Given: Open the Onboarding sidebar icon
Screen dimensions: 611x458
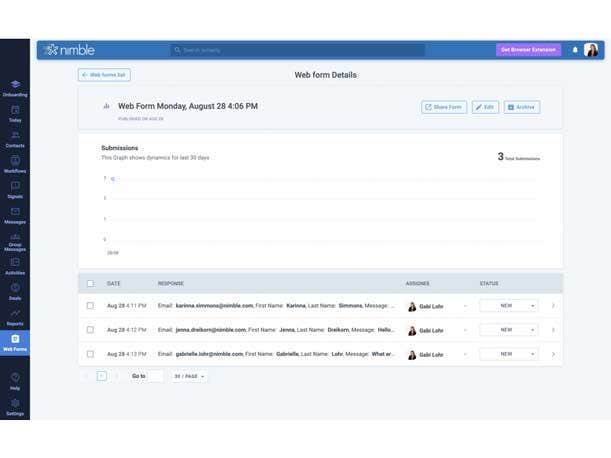Looking at the screenshot, I should [15, 84].
